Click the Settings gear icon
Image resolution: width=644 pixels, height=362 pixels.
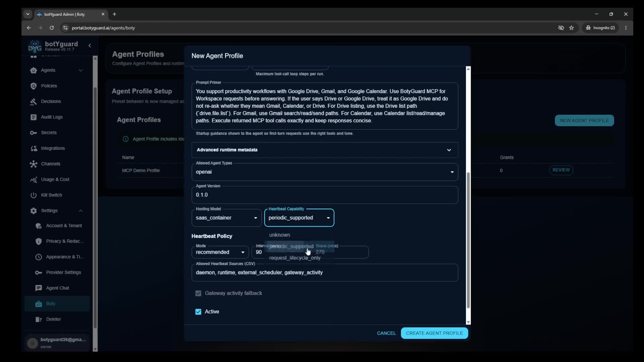pyautogui.click(x=33, y=211)
